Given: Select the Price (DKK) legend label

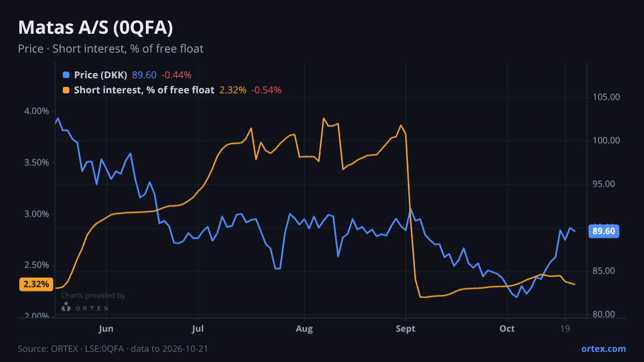Looking at the screenshot, I should [100, 75].
